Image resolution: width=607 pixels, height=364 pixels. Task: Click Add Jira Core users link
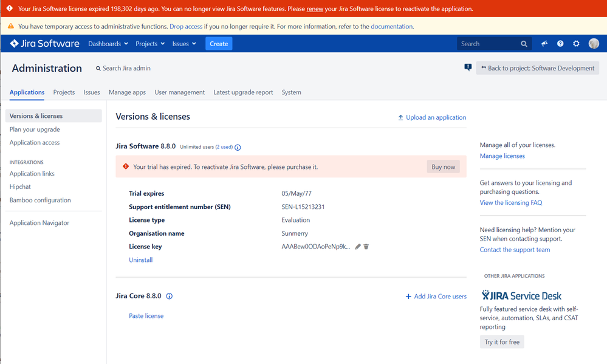point(436,296)
